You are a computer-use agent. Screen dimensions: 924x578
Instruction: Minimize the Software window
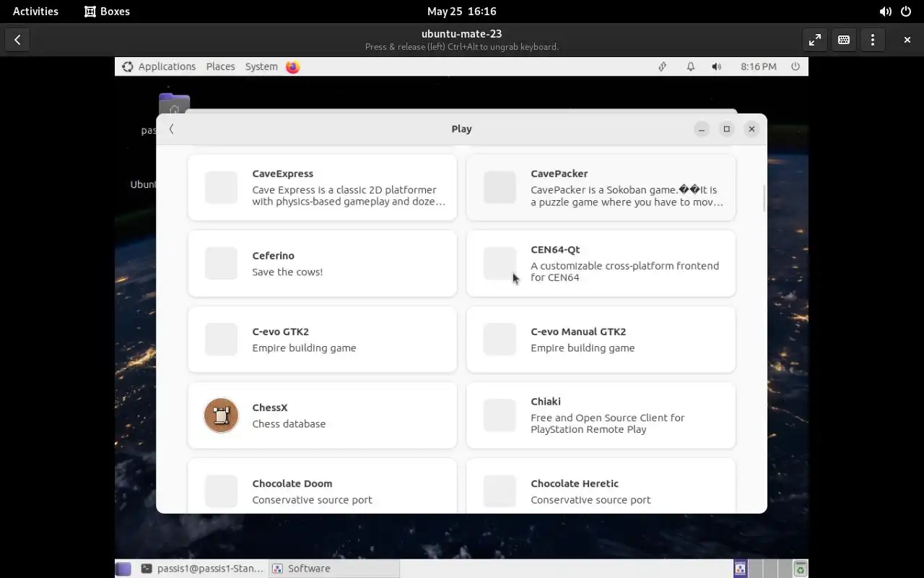point(701,129)
